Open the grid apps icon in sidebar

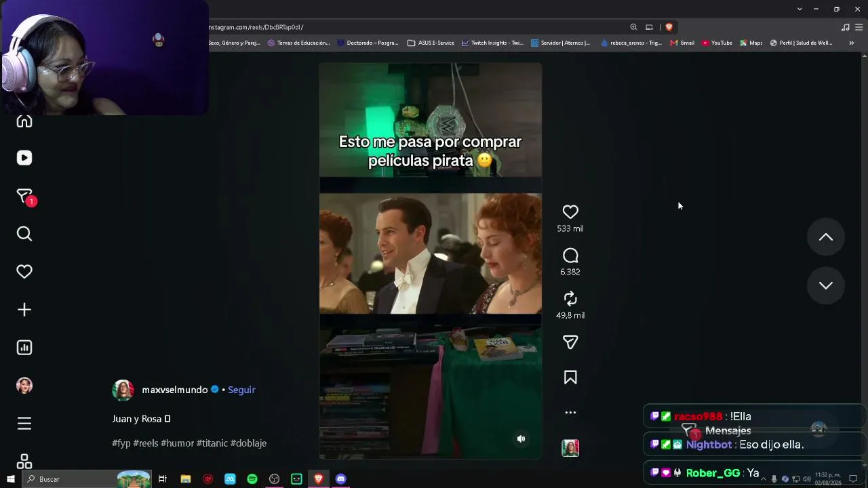click(24, 462)
